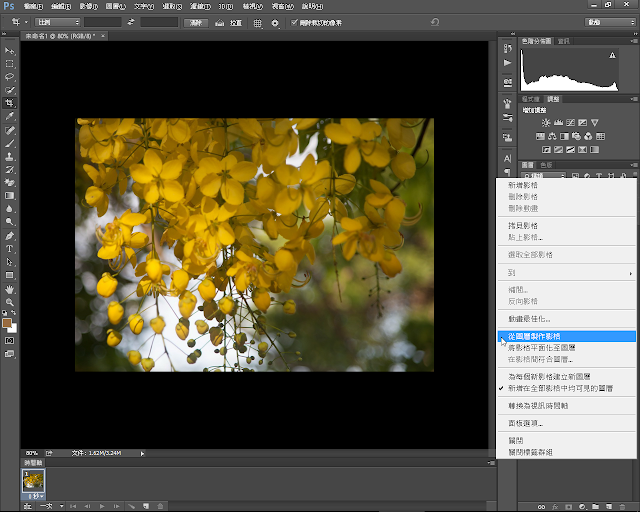640x512 pixels.
Task: Choose 拷貝影格 menu entry
Action: tap(567, 225)
